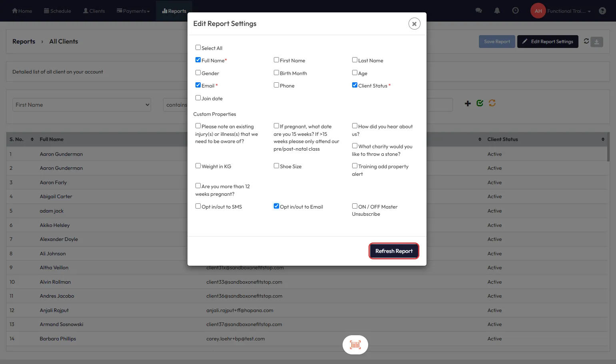Open the help question mark icon
Viewport: 616px width, 364px height.
[x=602, y=11]
